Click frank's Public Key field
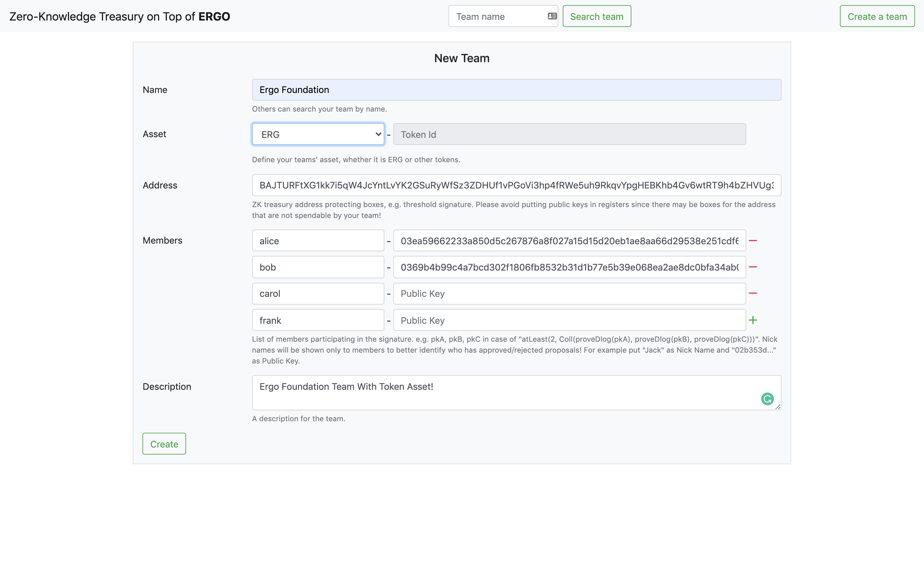 pyautogui.click(x=569, y=321)
